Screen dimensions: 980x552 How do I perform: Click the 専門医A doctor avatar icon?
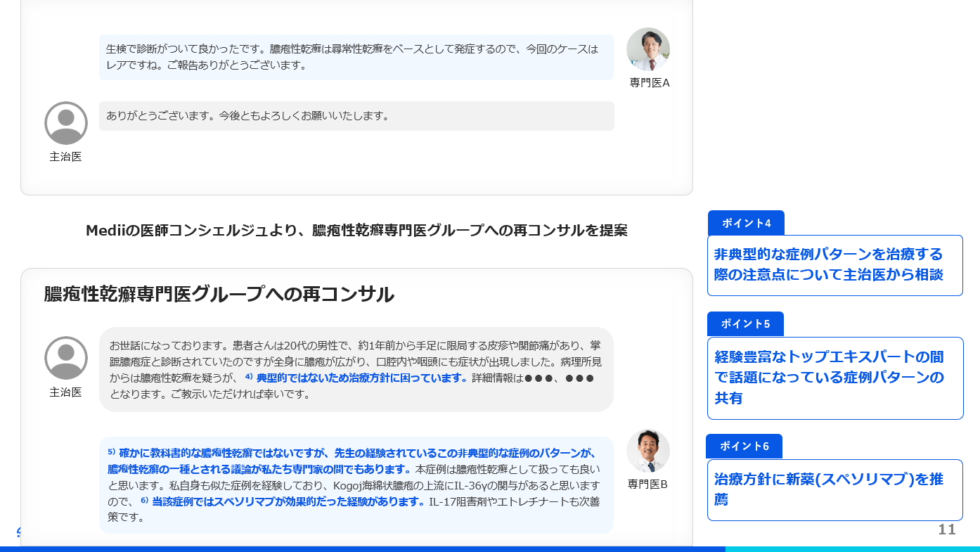[x=647, y=49]
